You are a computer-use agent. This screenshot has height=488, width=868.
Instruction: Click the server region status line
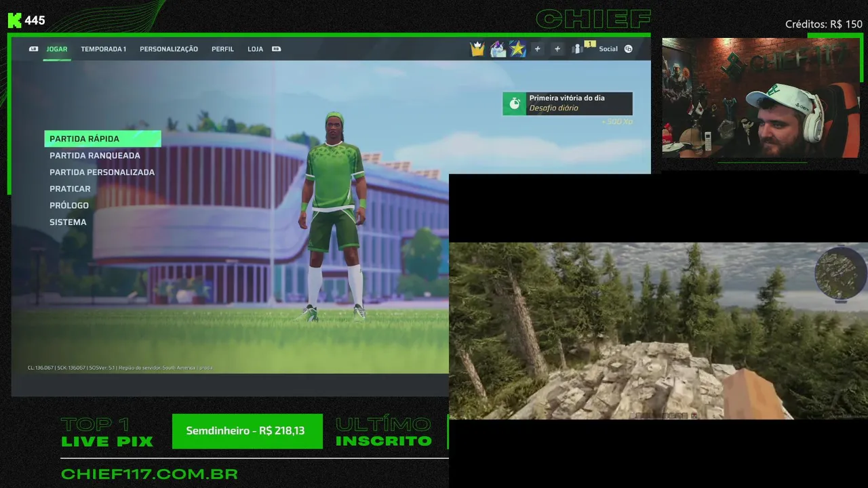tap(120, 367)
